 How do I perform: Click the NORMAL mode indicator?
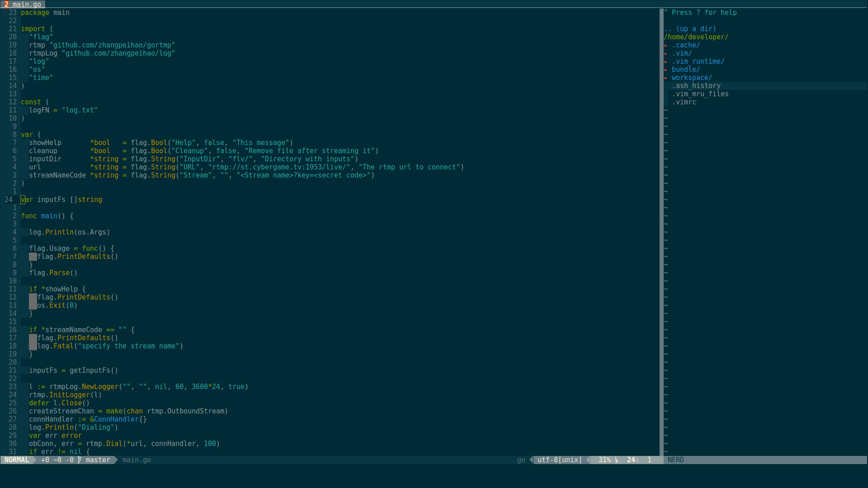tap(17, 460)
